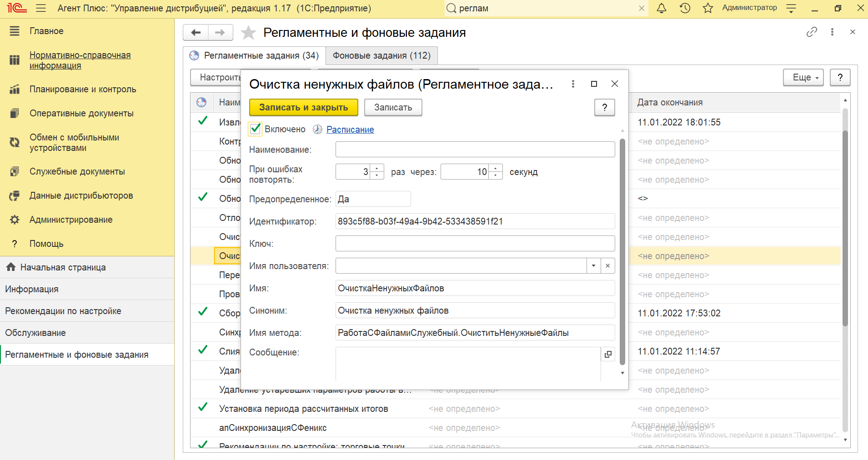868x460 pixels.
Task: Switch to Регламентные задания (34) tab
Action: coord(255,55)
